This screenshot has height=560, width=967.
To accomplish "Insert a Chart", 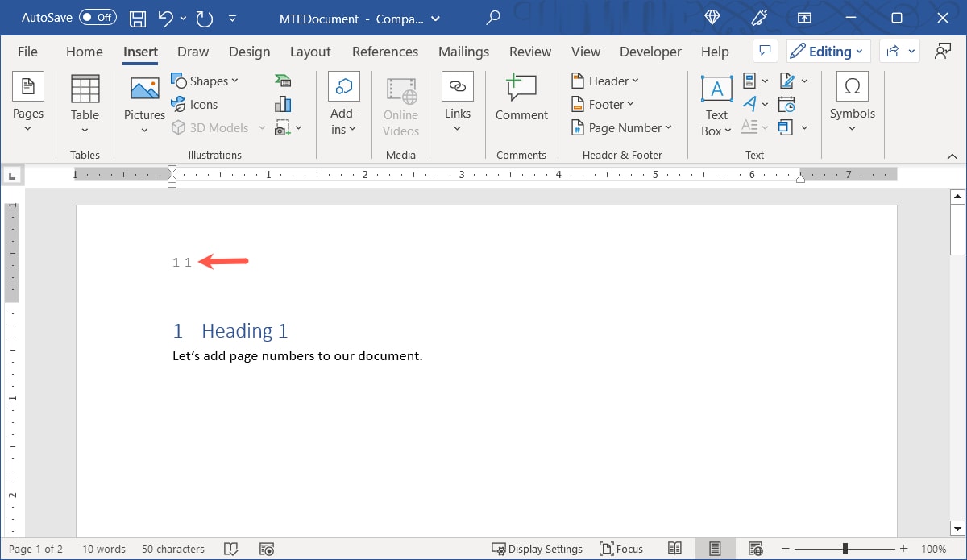I will pos(283,103).
